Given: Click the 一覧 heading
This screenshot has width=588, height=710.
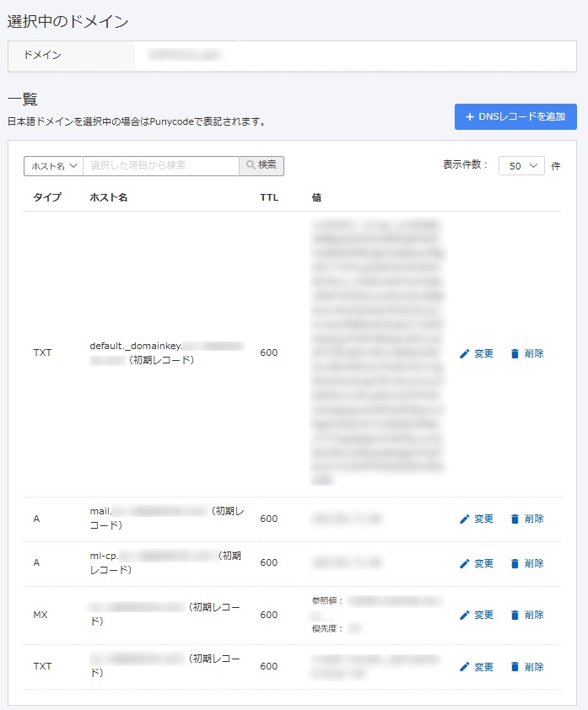Looking at the screenshot, I should click(x=23, y=99).
